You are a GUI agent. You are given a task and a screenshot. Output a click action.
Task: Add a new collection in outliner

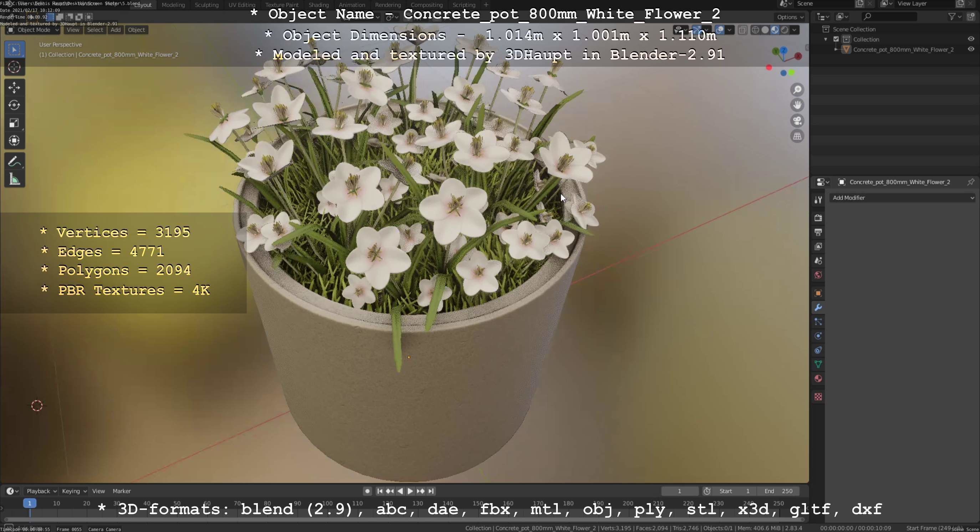[970, 16]
